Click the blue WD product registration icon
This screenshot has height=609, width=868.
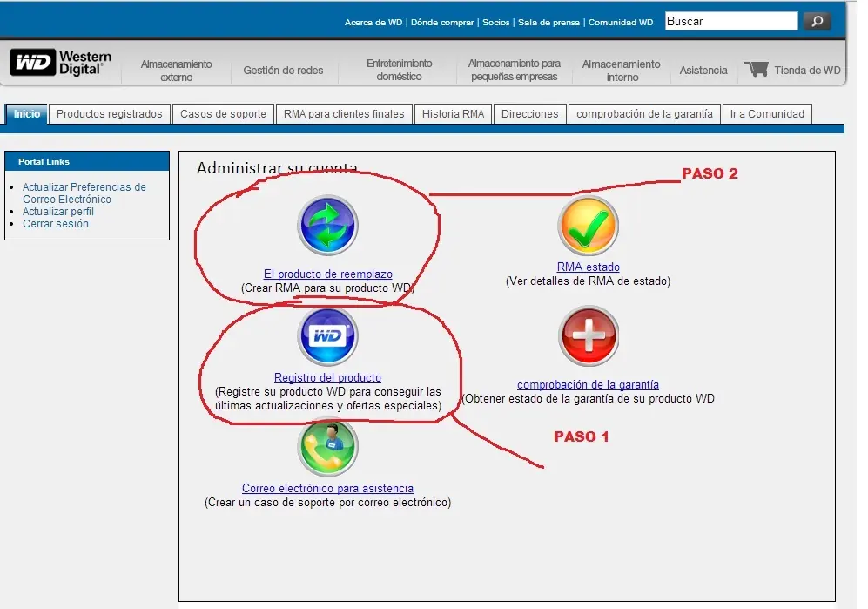[327, 335]
